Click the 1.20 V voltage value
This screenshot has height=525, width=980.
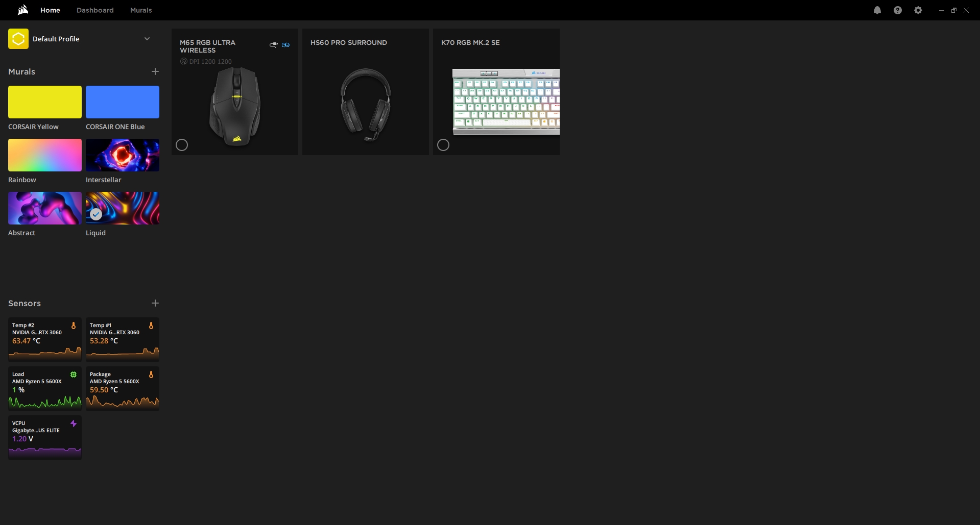(x=22, y=439)
